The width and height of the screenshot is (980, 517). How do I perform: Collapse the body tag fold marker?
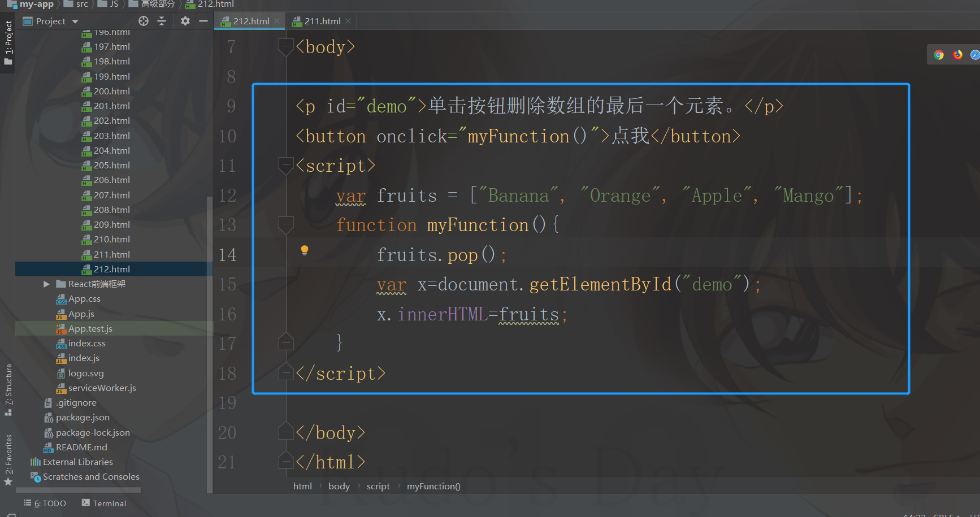pyautogui.click(x=286, y=46)
